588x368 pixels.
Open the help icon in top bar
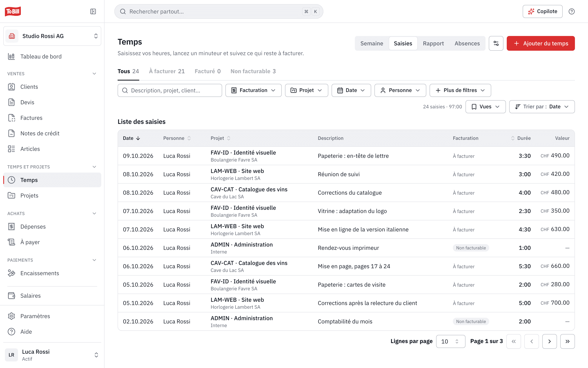571,11
